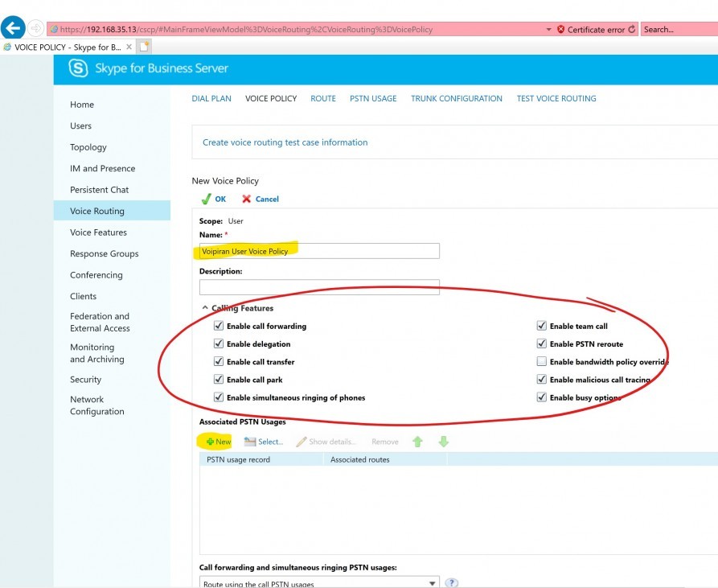Select the VOICE POLICY tab

click(271, 98)
